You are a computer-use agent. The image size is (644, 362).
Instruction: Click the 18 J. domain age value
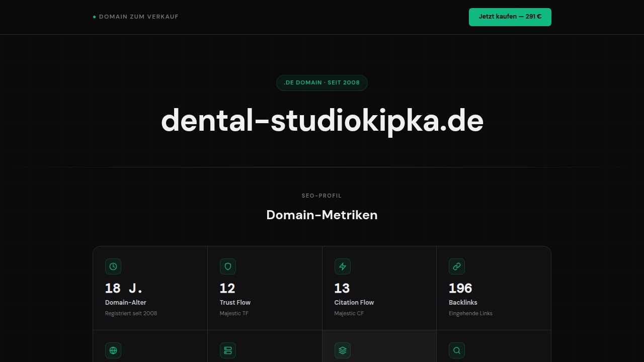pyautogui.click(x=124, y=288)
